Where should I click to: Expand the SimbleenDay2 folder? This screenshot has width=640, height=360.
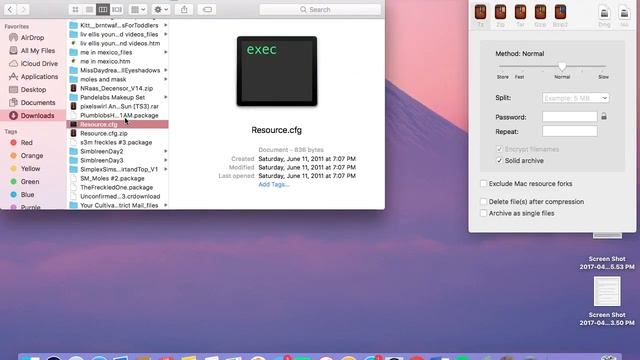pos(166,151)
